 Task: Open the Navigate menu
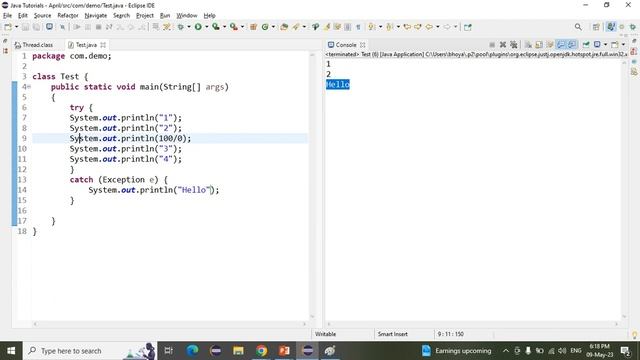click(x=96, y=16)
